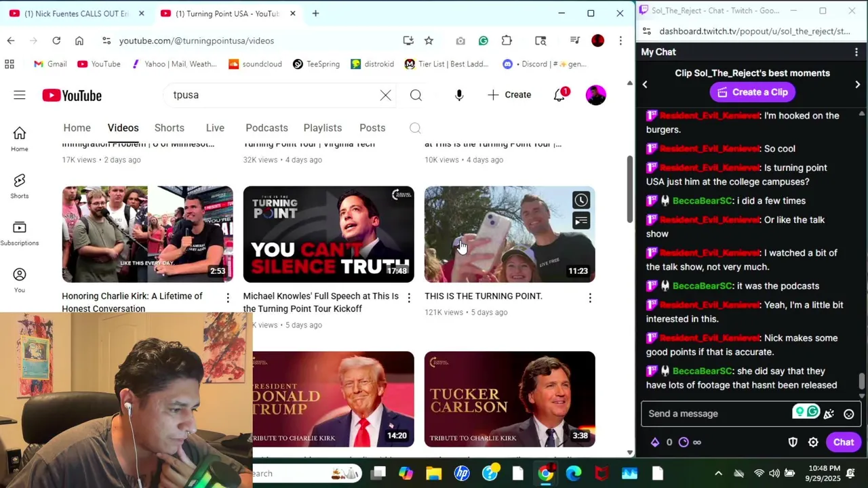Add THIS IS THE TURNING POINT to queue
This screenshot has height=488, width=868.
coord(581,220)
